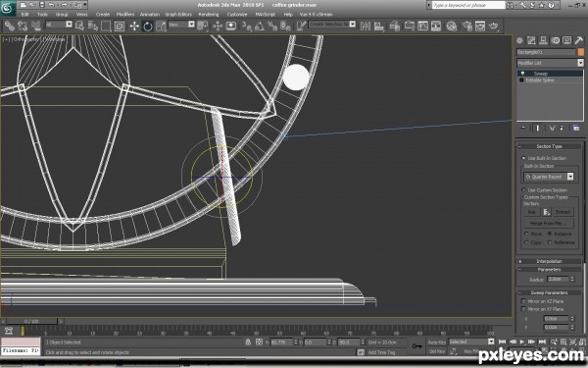The height and width of the screenshot is (368, 588).
Task: Click Select and Manipulate icon
Action: 218,26
